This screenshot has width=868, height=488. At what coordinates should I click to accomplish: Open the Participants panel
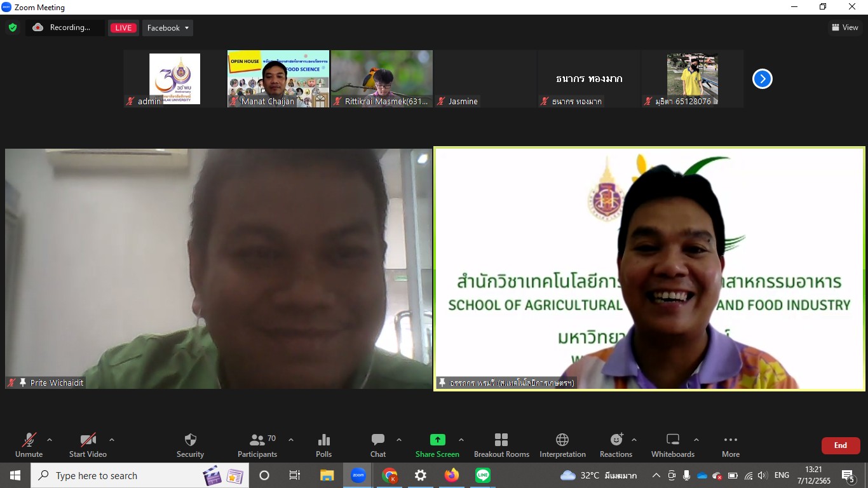[x=257, y=445]
